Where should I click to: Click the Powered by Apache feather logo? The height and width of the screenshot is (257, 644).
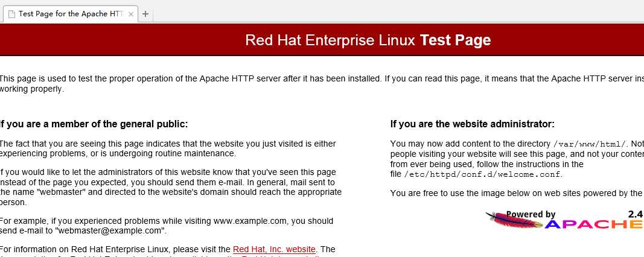pyautogui.click(x=564, y=220)
